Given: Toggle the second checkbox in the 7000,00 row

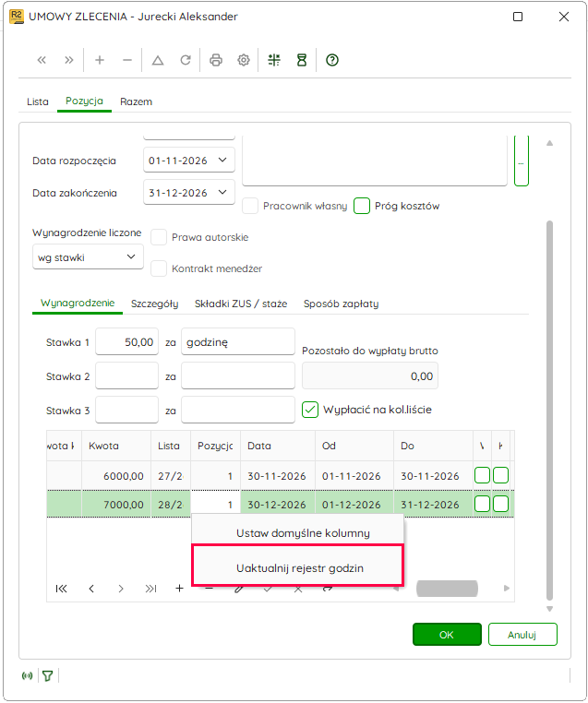Looking at the screenshot, I should 500,504.
